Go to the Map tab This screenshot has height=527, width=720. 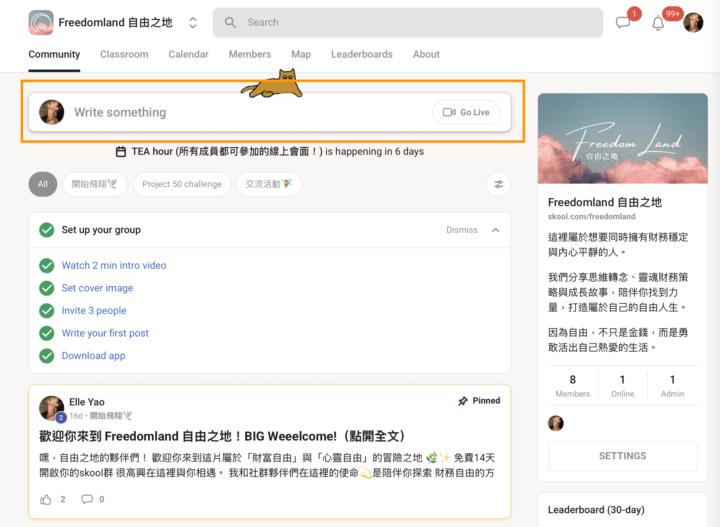click(x=301, y=54)
